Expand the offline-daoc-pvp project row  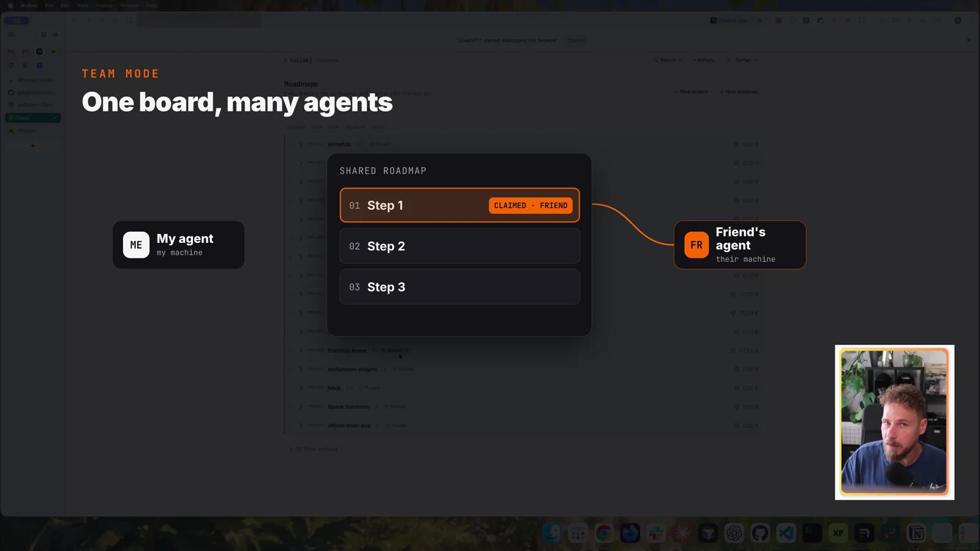click(x=301, y=425)
